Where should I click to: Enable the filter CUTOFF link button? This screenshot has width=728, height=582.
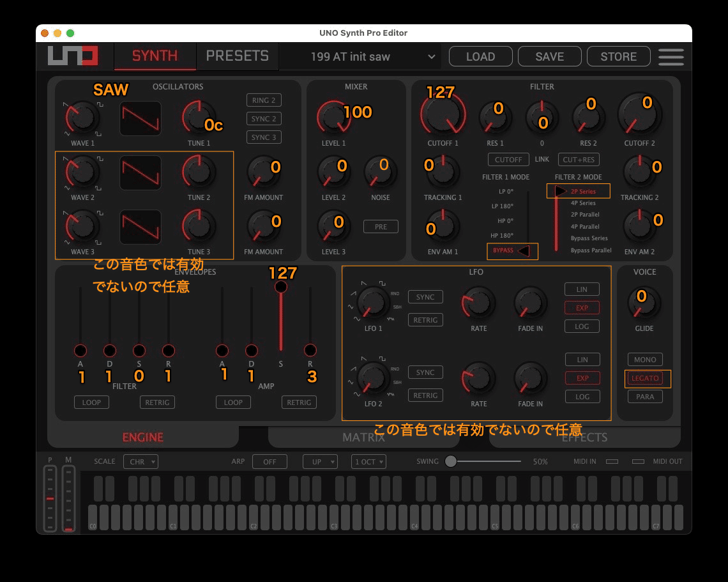click(508, 160)
